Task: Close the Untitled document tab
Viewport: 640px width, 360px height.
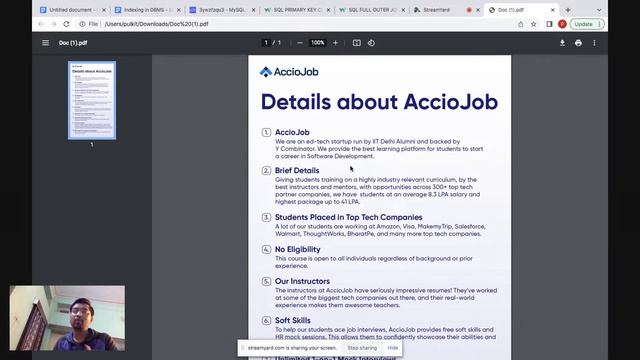Action: pos(104,10)
